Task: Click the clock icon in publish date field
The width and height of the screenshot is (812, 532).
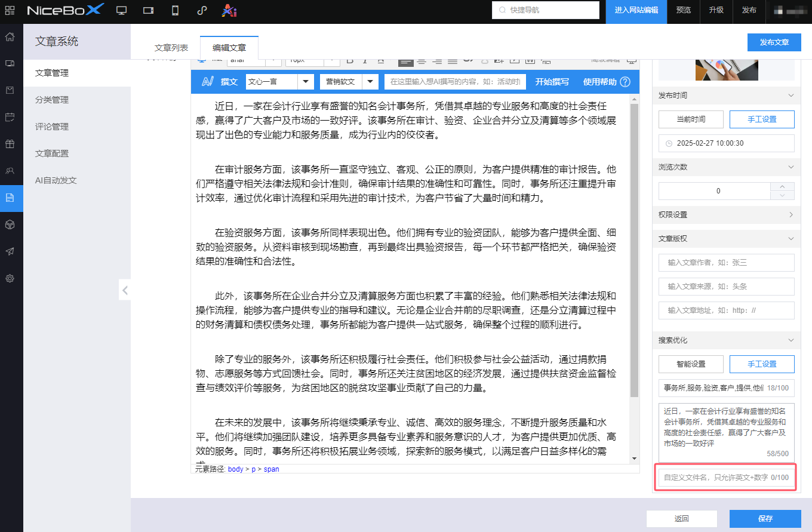Action: 669,143
